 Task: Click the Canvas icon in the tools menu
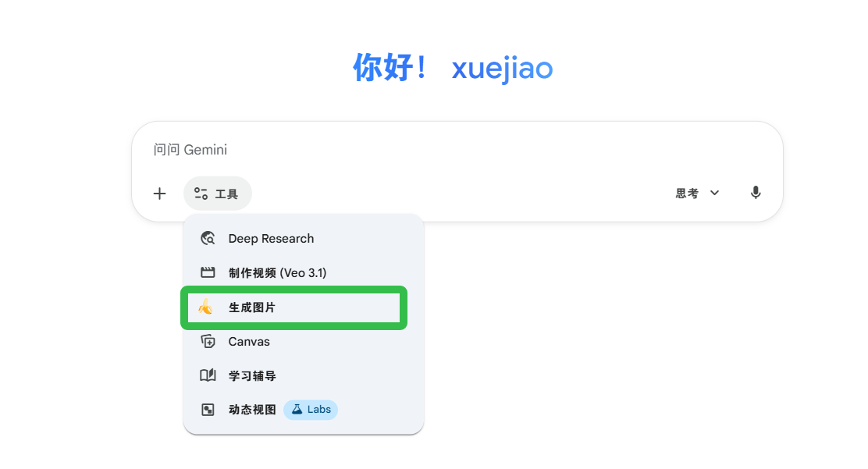pos(208,342)
